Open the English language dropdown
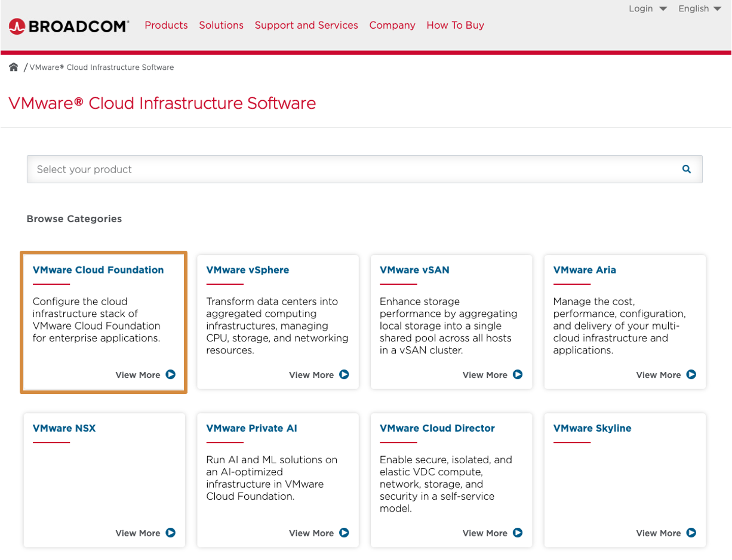Screen dimensions: 732x560 coord(700,8)
